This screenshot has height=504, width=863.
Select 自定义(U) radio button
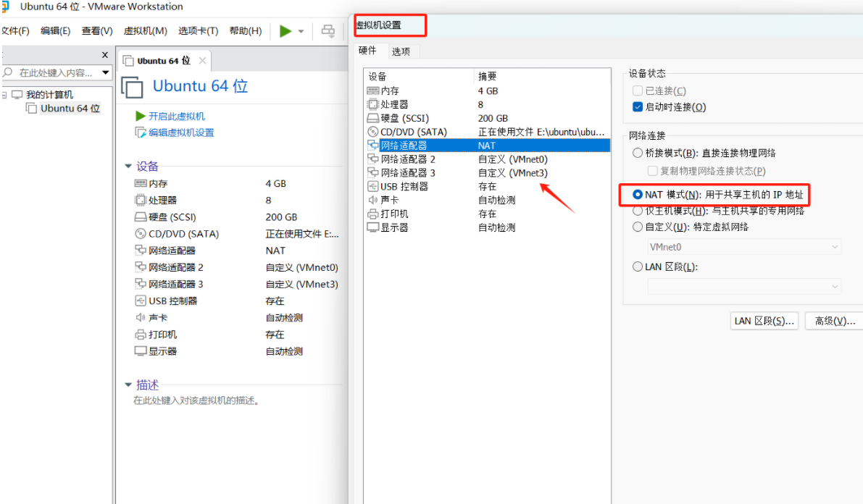pyautogui.click(x=638, y=227)
